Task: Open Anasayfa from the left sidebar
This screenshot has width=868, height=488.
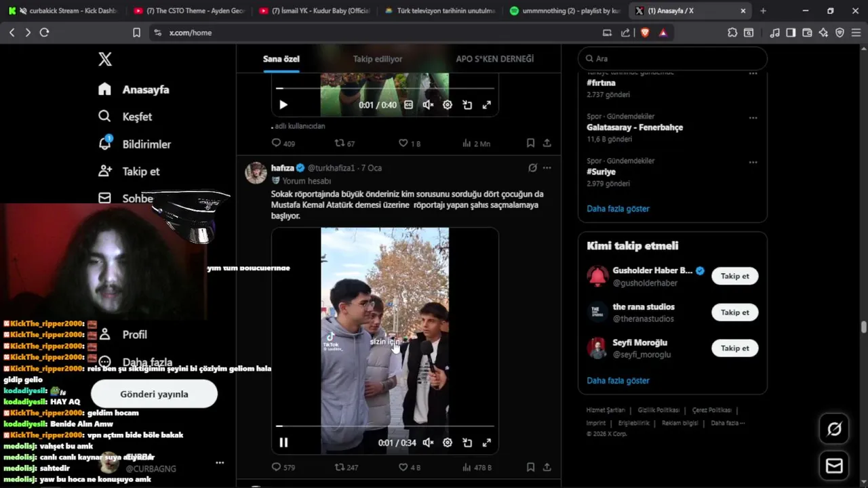Action: pyautogui.click(x=134, y=89)
